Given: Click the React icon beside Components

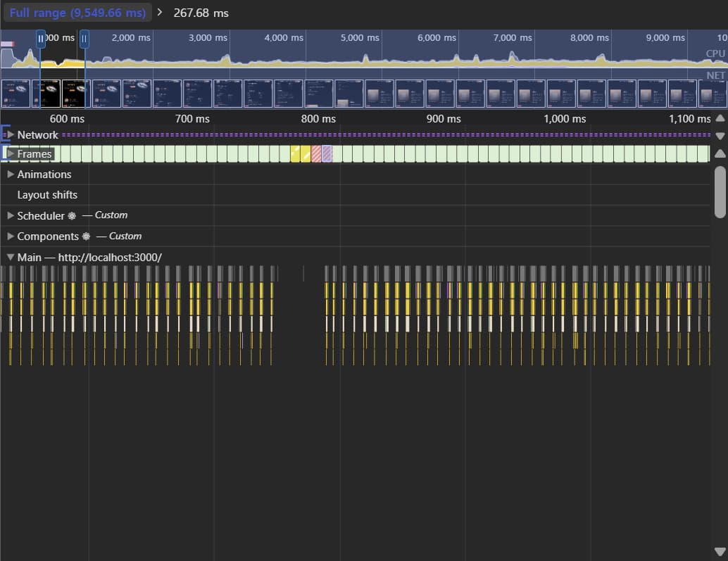Looking at the screenshot, I should (86, 237).
